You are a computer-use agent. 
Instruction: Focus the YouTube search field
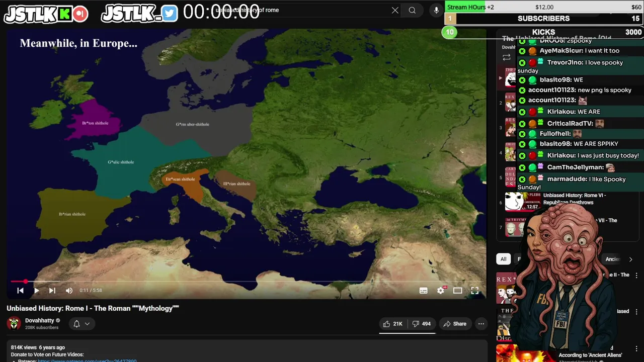302,10
